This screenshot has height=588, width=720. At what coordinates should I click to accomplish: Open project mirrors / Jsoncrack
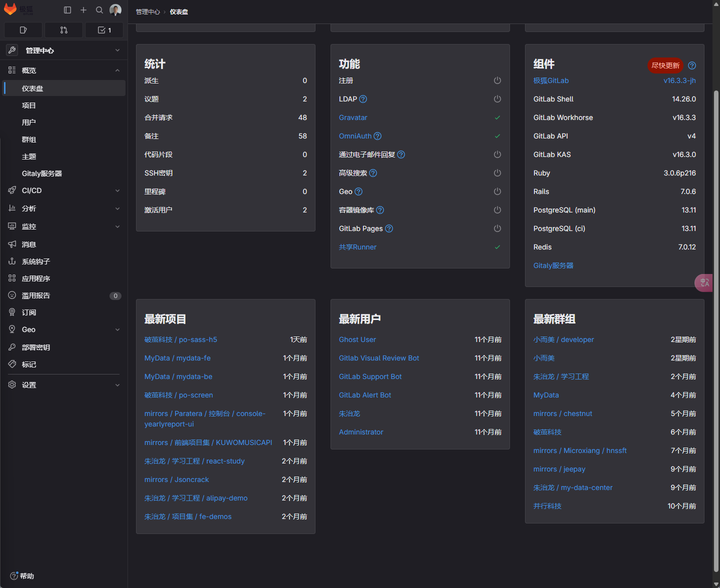click(x=176, y=479)
